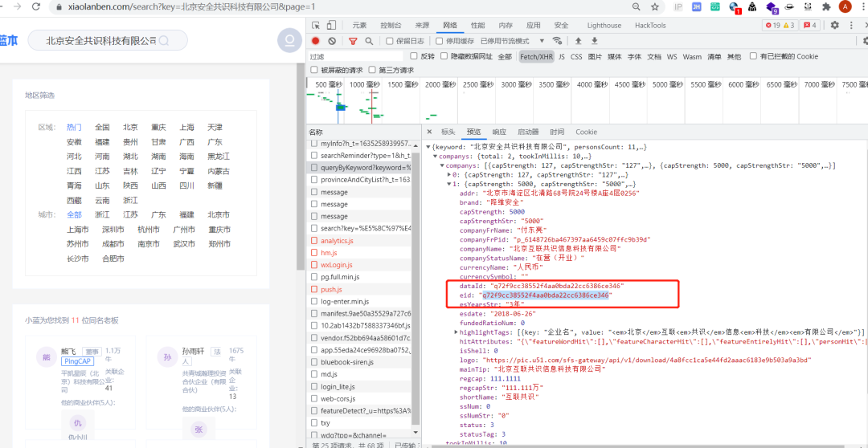The height and width of the screenshot is (448, 868).
Task: Select 深圳市 in the city filter
Action: pyautogui.click(x=113, y=230)
